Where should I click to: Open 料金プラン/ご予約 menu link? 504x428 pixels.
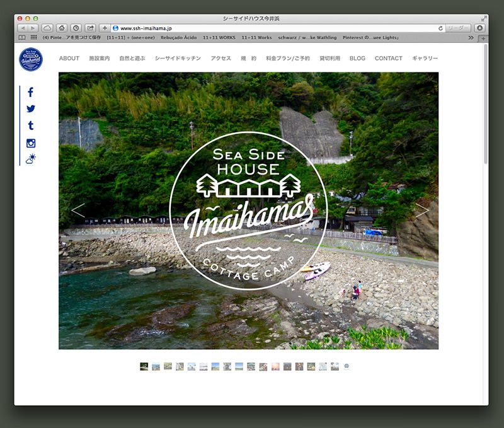click(288, 58)
